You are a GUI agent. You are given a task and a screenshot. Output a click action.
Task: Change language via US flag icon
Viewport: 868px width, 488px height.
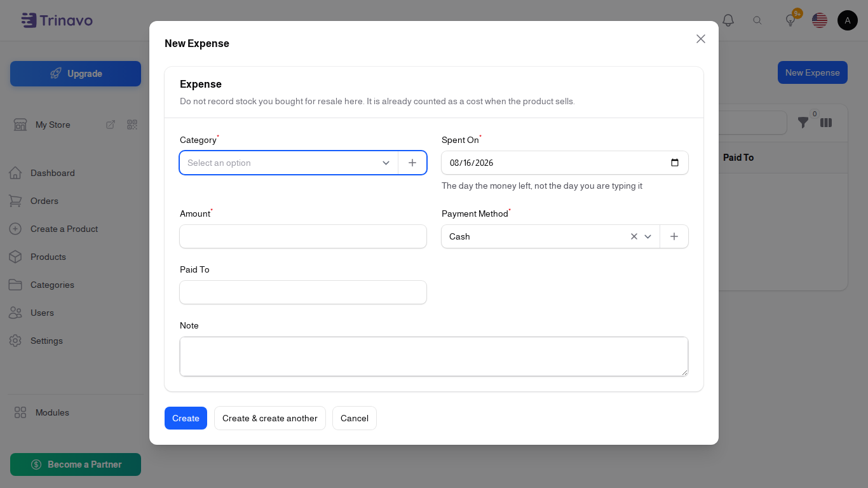coord(820,20)
